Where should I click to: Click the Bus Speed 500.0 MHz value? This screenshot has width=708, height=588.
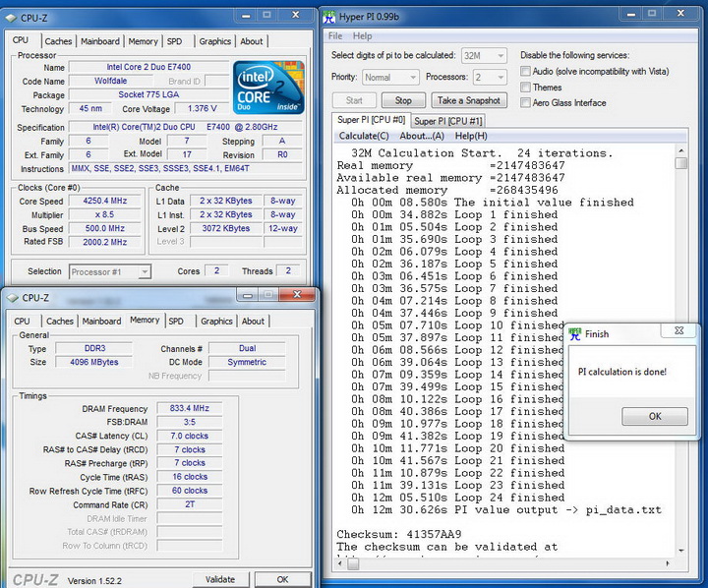[105, 228]
